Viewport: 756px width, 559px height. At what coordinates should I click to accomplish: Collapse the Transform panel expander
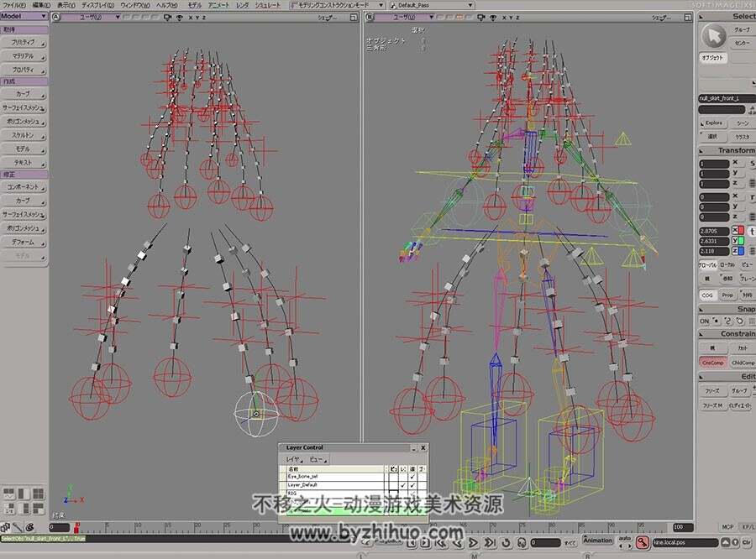(x=701, y=151)
